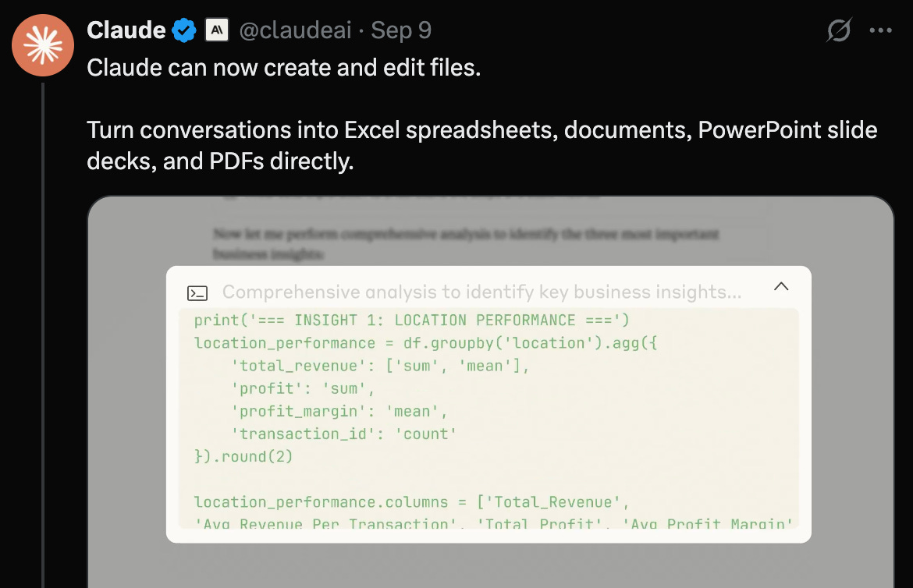Image resolution: width=913 pixels, height=588 pixels.
Task: Open the Claude display name link
Action: [x=126, y=30]
